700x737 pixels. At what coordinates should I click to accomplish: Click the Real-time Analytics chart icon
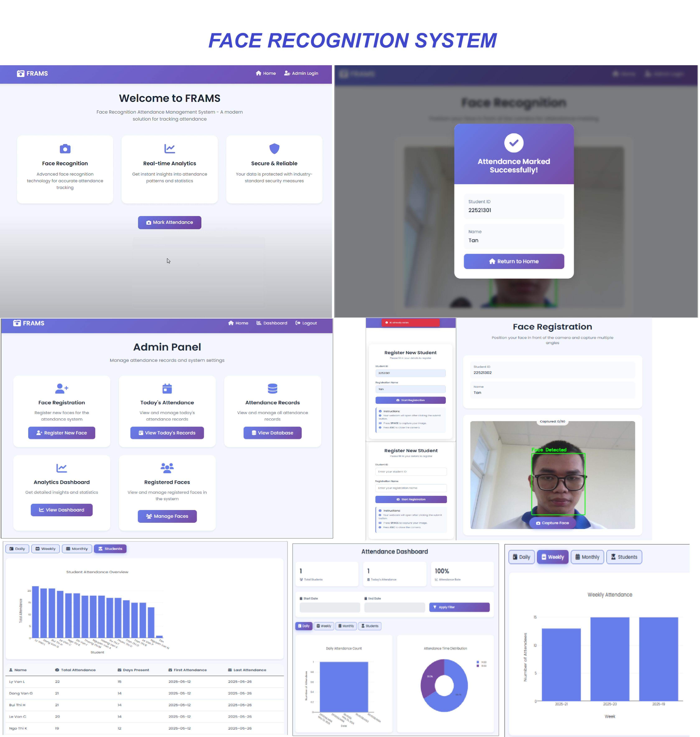click(x=170, y=149)
